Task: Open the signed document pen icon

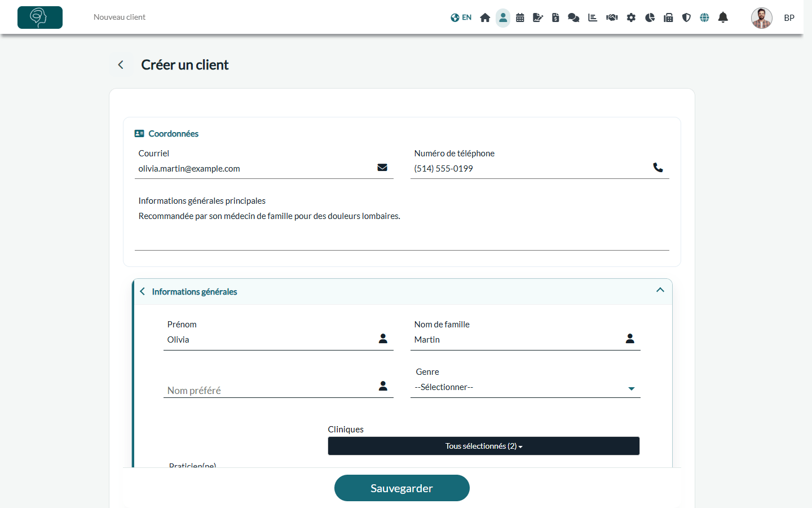Action: (x=538, y=17)
